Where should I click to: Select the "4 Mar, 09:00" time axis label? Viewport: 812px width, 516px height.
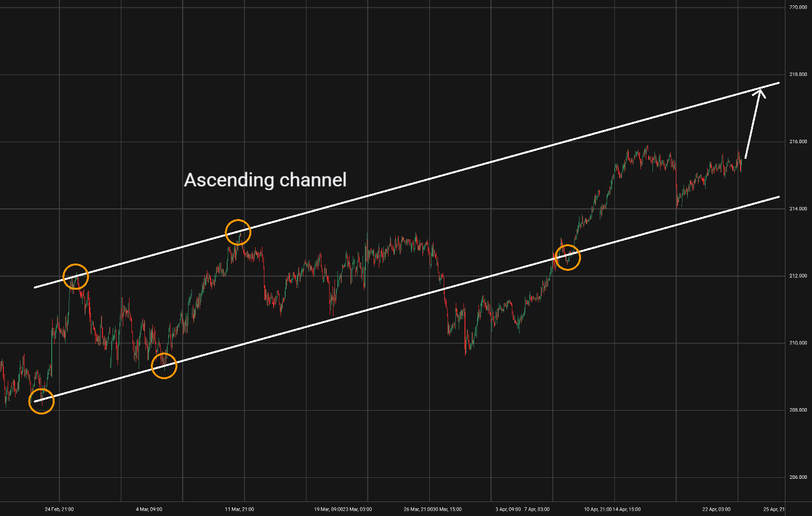point(149,509)
